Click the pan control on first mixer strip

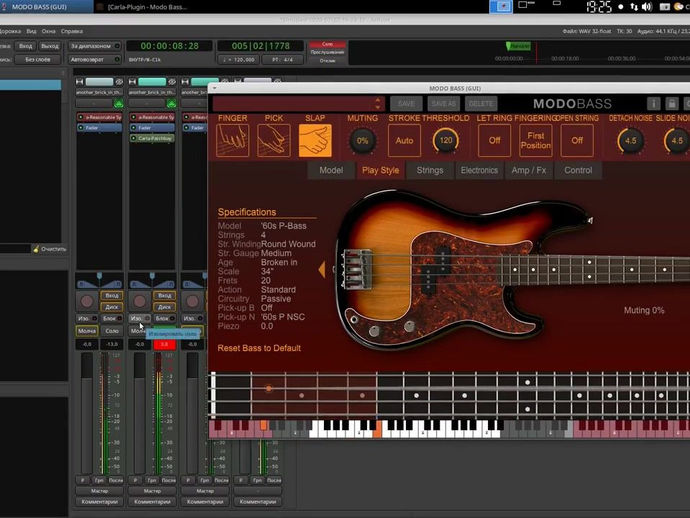[x=99, y=282]
